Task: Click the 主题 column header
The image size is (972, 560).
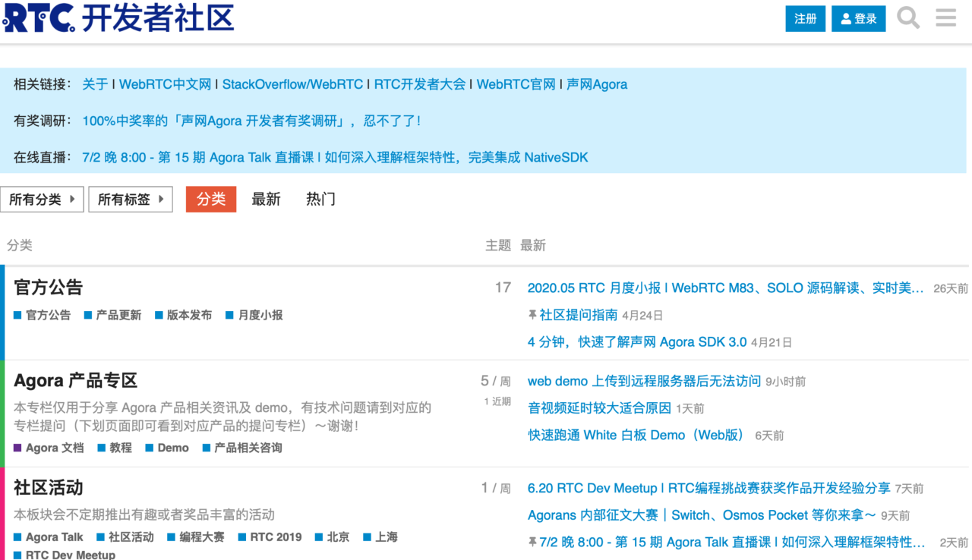Action: 498,245
